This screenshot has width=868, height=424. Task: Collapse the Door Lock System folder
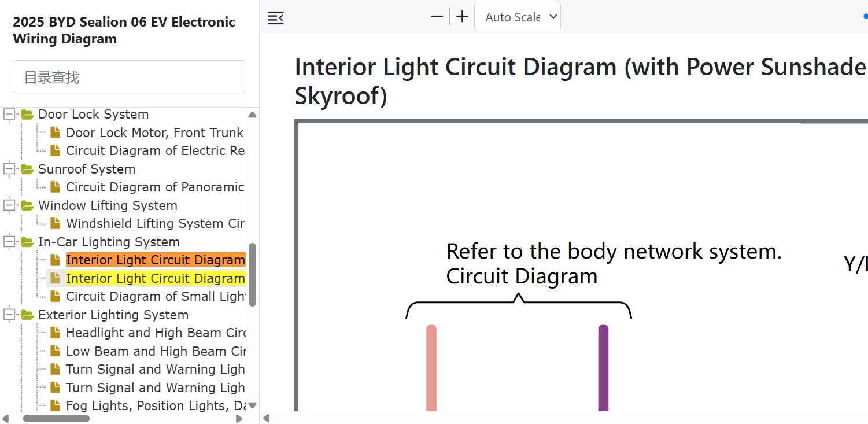tap(9, 115)
